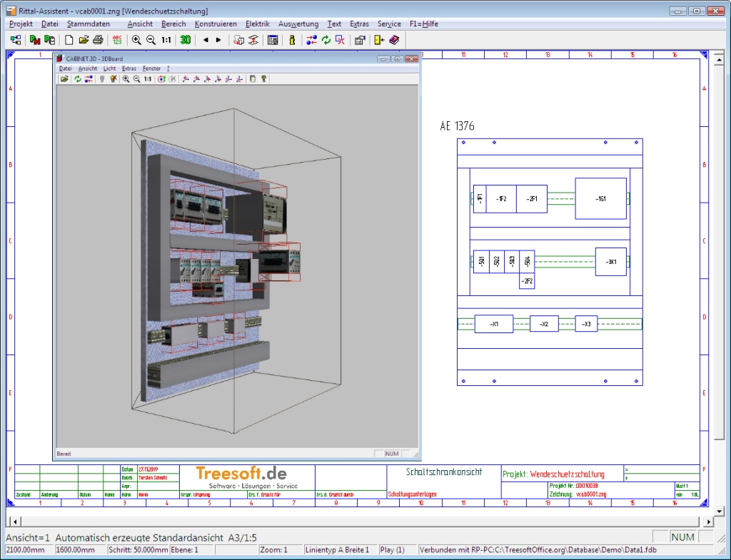Open Licht menu in 3DBoard window

click(109, 68)
